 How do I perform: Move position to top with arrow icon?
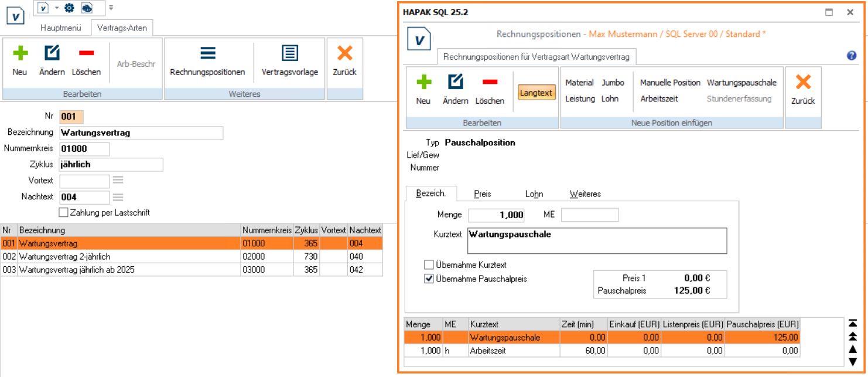click(853, 324)
